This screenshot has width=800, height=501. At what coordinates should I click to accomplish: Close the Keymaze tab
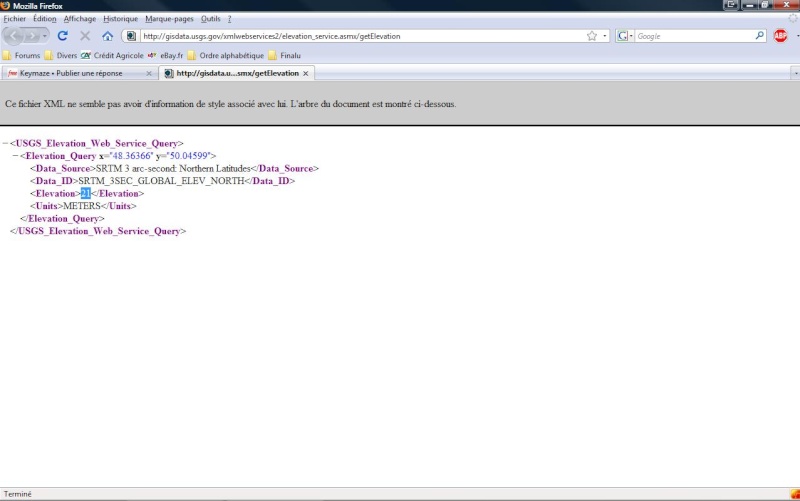point(149,73)
